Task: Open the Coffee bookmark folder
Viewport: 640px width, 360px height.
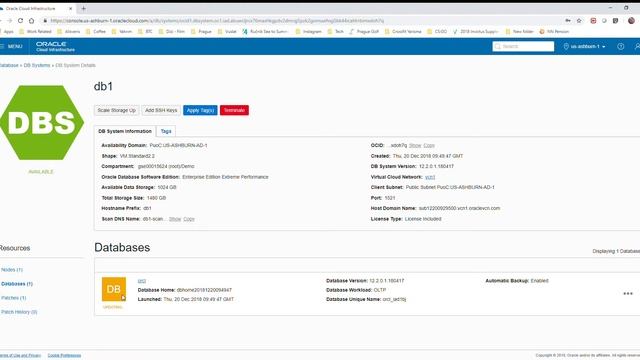Action: coord(96,31)
